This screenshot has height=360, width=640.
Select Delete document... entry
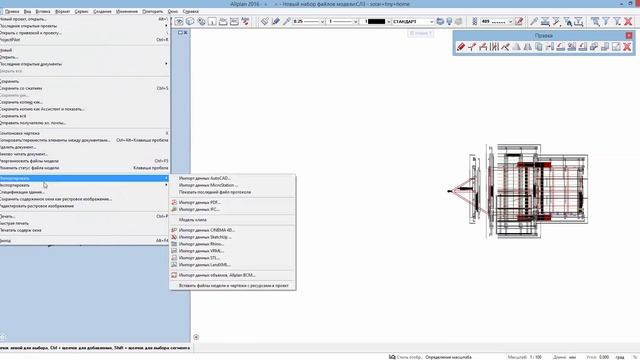[84, 147]
